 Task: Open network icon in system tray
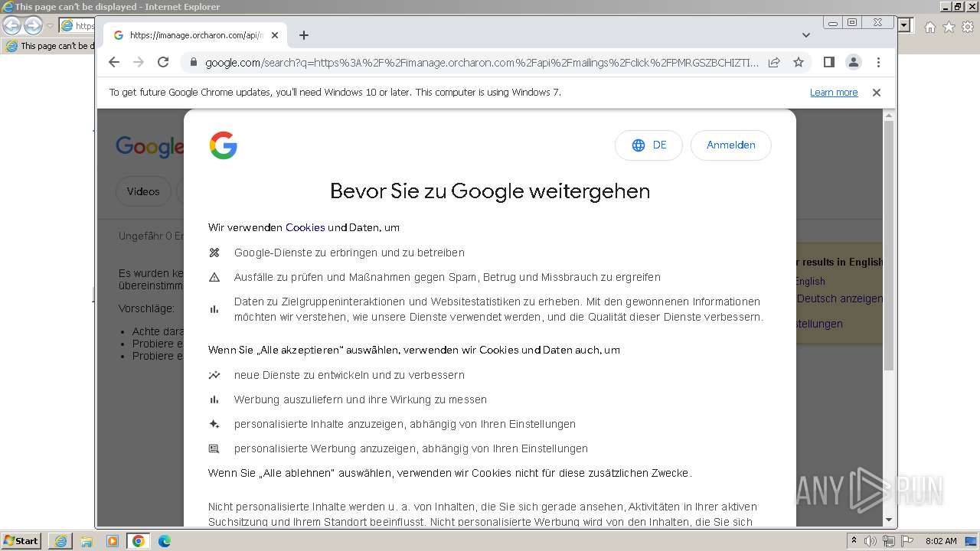point(889,541)
